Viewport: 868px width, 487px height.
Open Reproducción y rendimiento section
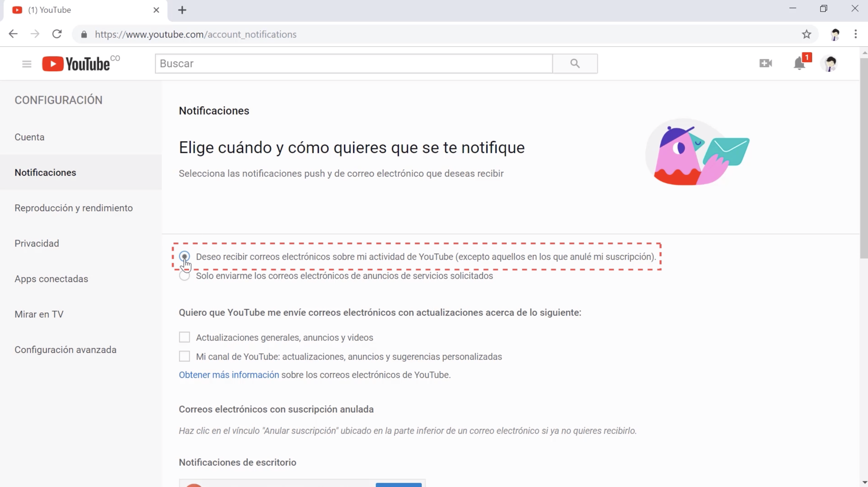point(81,208)
